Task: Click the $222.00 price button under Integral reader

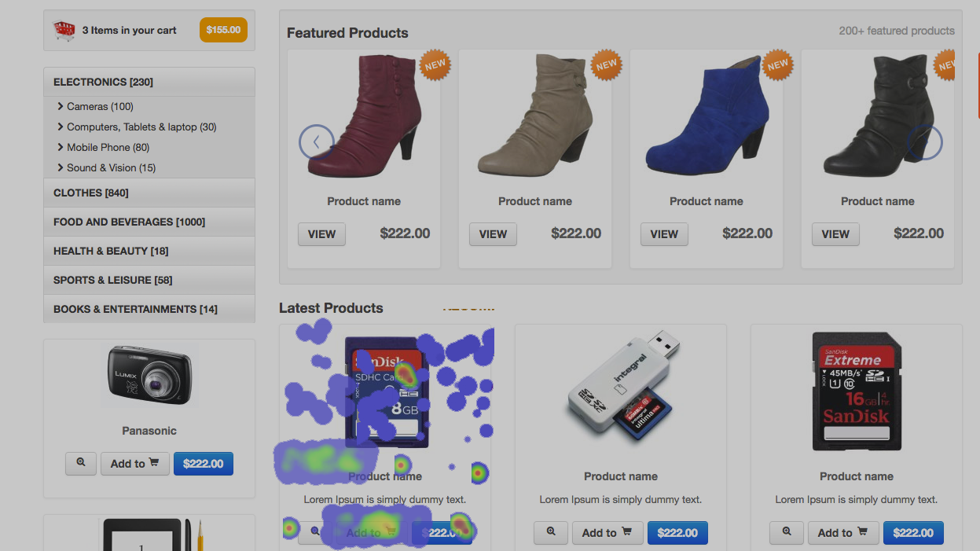Action: tap(677, 532)
